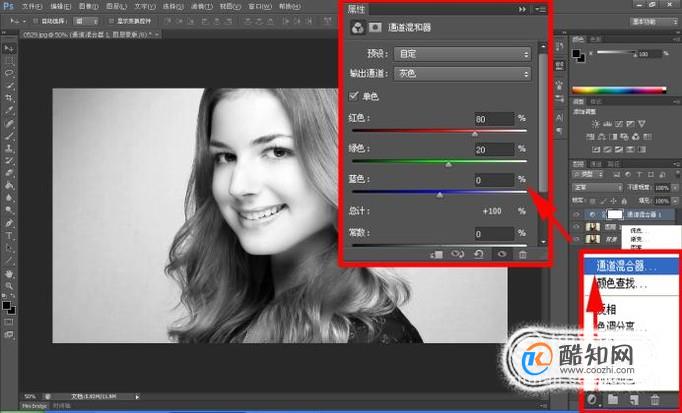Reset adjustment defaults icon
The width and height of the screenshot is (682, 413).
[479, 254]
